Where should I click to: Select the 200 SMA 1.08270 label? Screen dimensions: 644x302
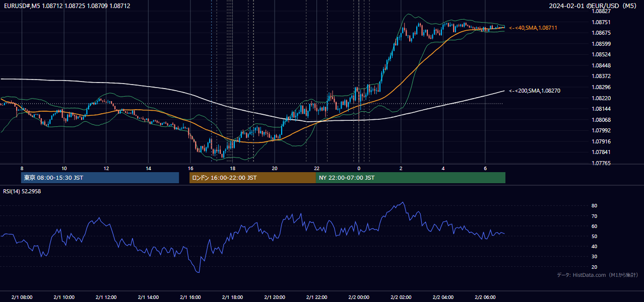tap(535, 91)
